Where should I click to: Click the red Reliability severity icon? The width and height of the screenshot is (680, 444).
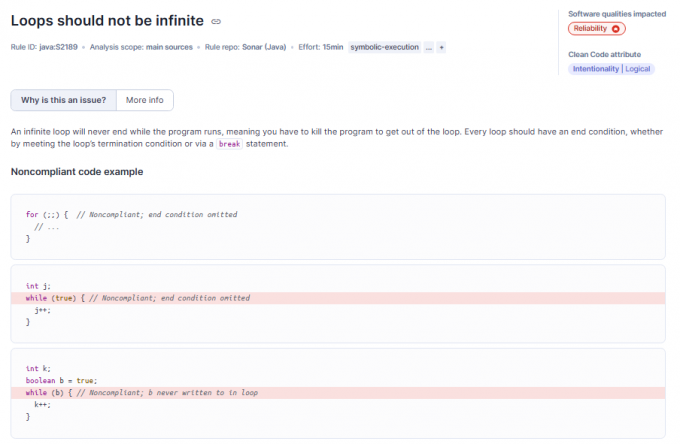[x=616, y=28]
